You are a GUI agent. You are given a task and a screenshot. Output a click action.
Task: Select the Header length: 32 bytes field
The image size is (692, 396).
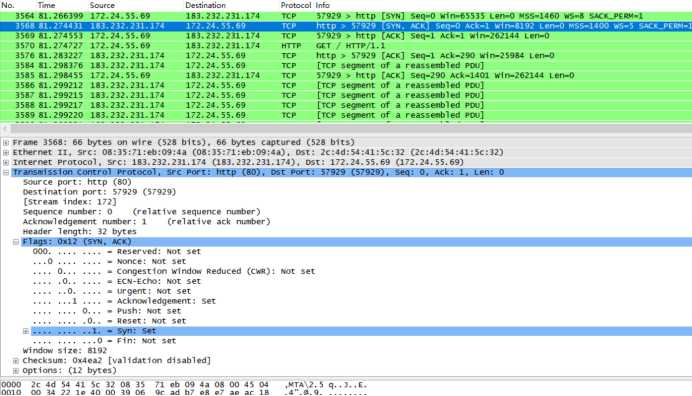tap(79, 232)
